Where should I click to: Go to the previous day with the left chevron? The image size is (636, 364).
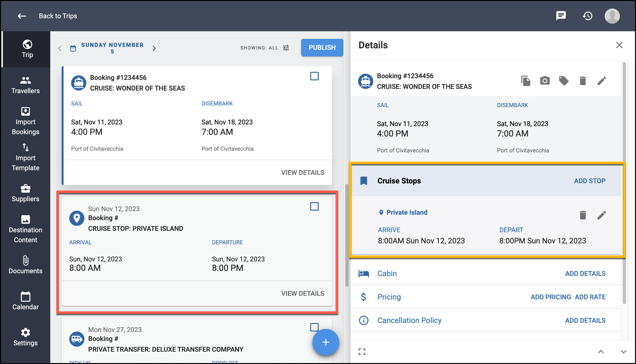tap(60, 48)
